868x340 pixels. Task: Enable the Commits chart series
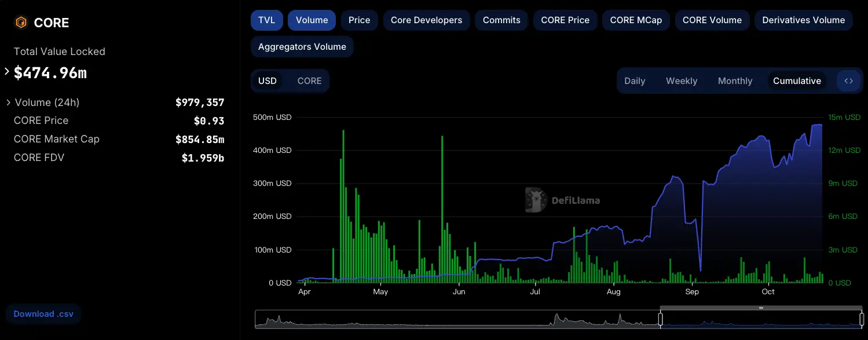coord(501,20)
